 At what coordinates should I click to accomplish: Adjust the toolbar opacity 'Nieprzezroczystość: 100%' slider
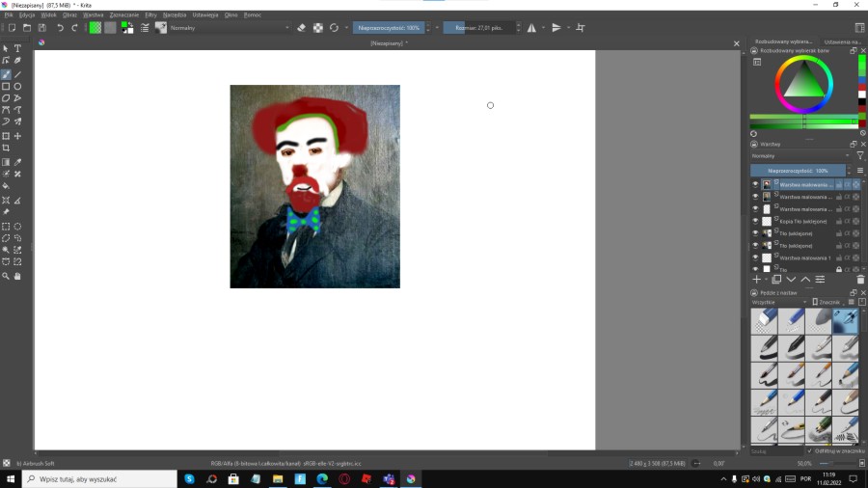point(389,28)
